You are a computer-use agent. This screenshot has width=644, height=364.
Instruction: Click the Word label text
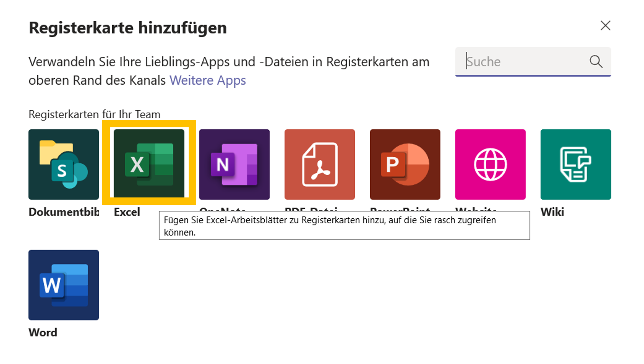[43, 333]
